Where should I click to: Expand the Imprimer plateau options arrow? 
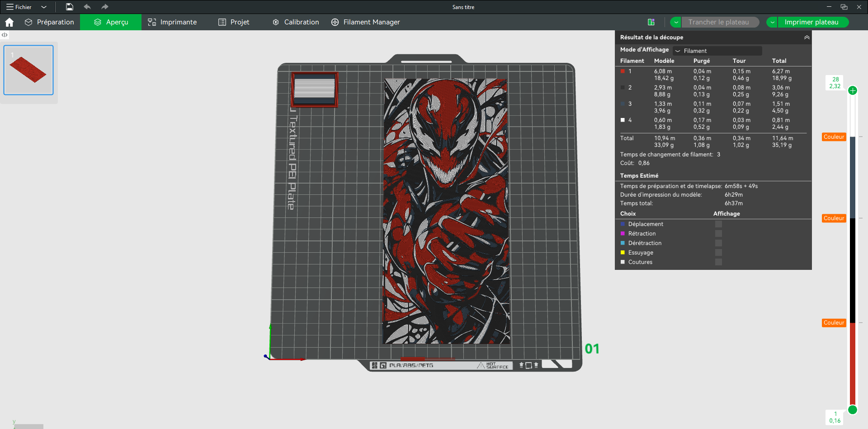click(772, 22)
